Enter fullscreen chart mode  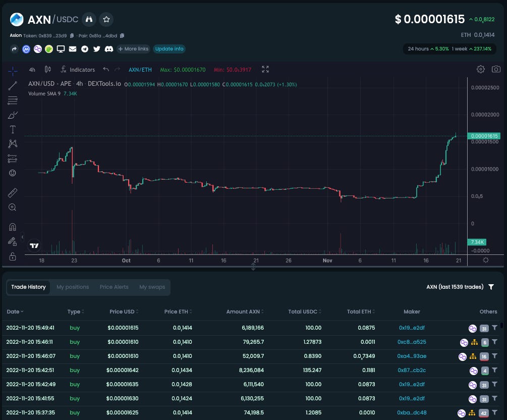click(265, 69)
